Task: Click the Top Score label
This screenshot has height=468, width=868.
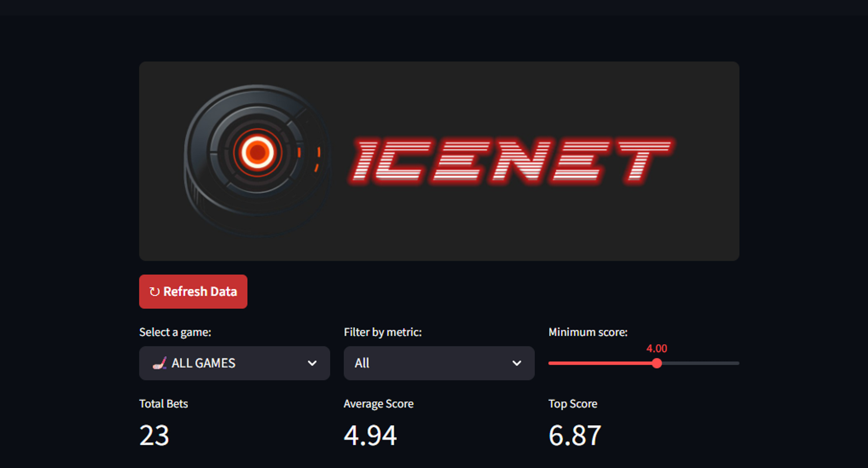Action: (x=573, y=404)
